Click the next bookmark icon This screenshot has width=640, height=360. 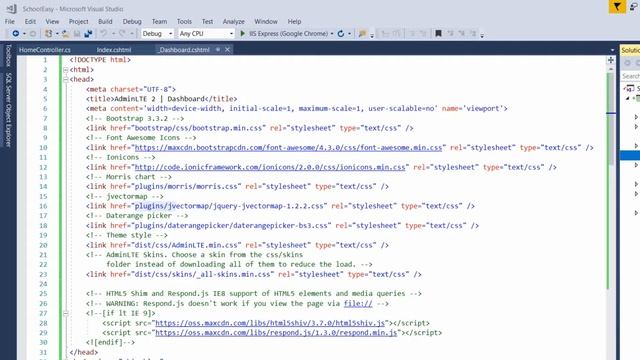(462, 33)
